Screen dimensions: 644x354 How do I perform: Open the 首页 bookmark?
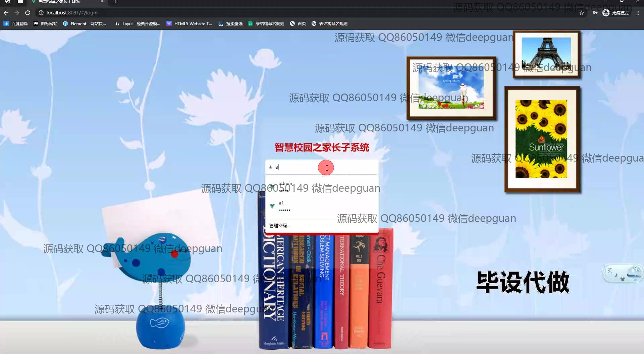[298, 23]
